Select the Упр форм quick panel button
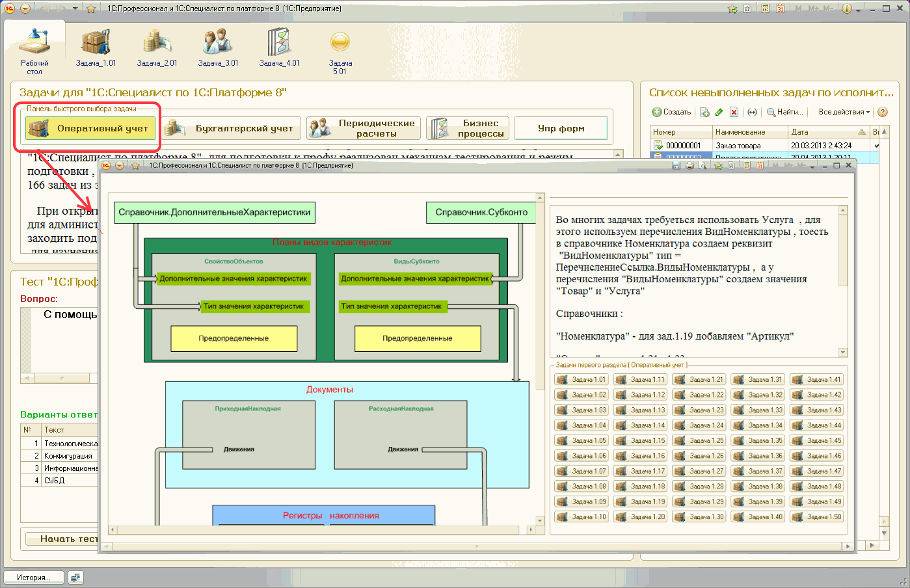The image size is (910, 588). (x=561, y=128)
